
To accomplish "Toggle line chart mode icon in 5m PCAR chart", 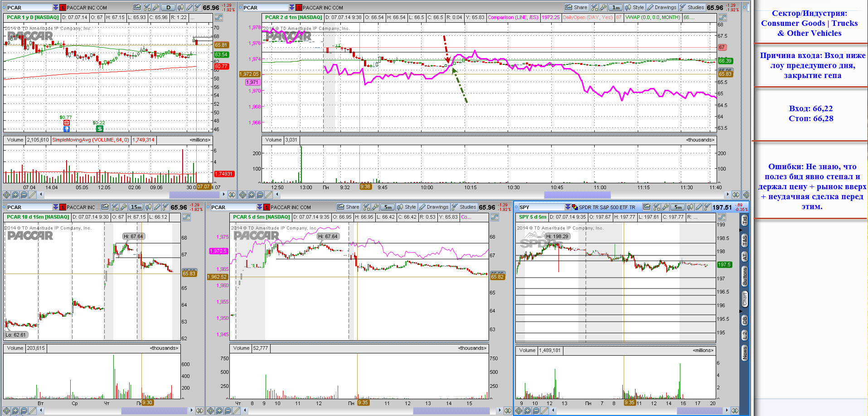I will [495, 217].
